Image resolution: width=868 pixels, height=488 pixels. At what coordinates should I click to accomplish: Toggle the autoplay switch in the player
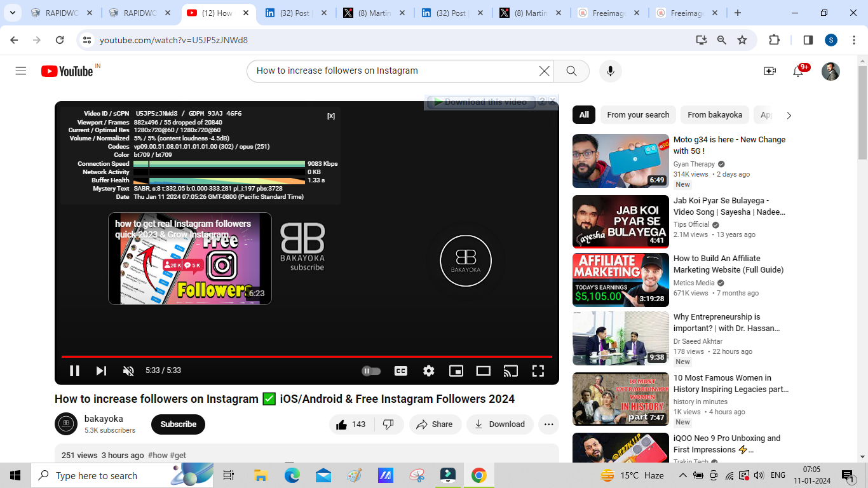click(371, 370)
